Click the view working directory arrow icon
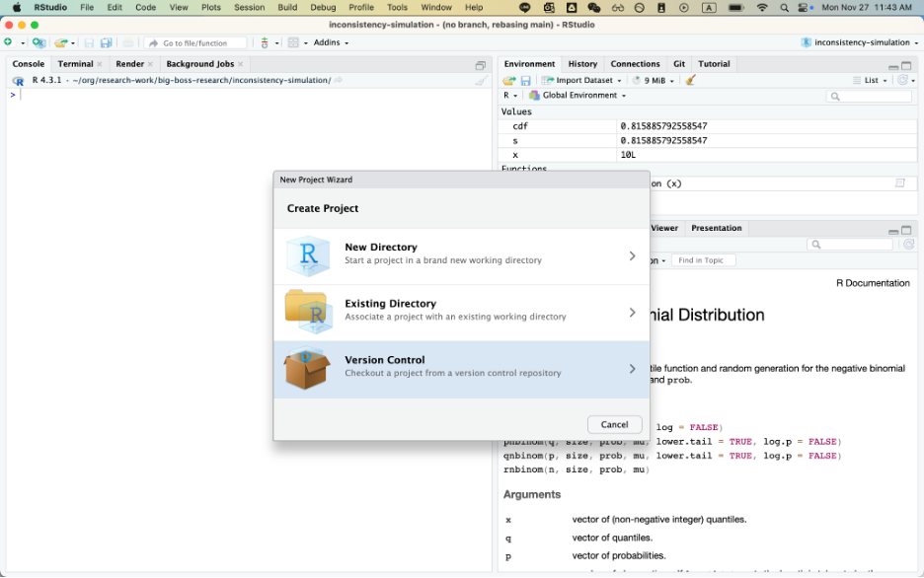The width and height of the screenshot is (924, 578). click(339, 80)
